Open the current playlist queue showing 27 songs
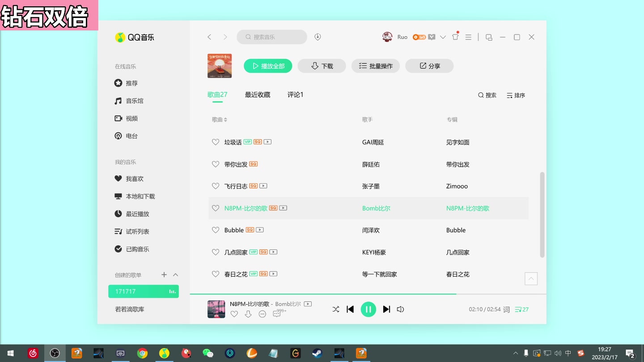Screen dimensions: 644x362 pyautogui.click(x=521, y=309)
